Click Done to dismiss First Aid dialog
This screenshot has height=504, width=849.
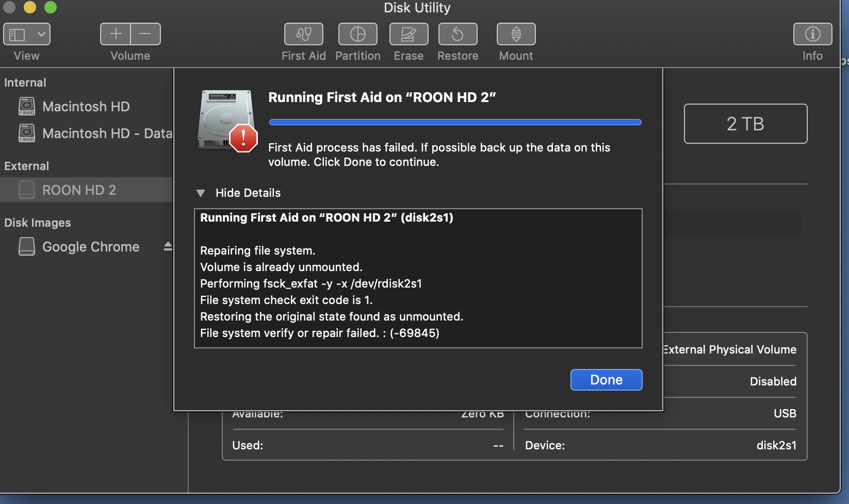[607, 380]
